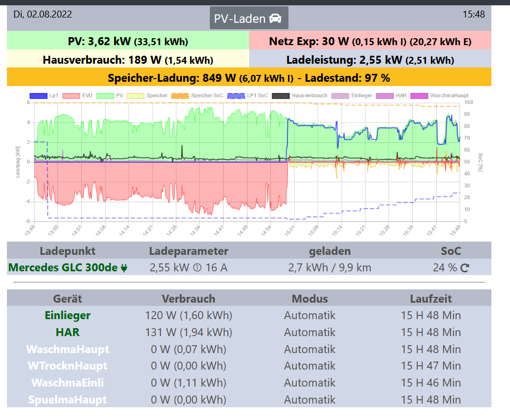Click Automatik mode for WaschmaHaupt
Screen dimensions: 510x420
coord(310,349)
